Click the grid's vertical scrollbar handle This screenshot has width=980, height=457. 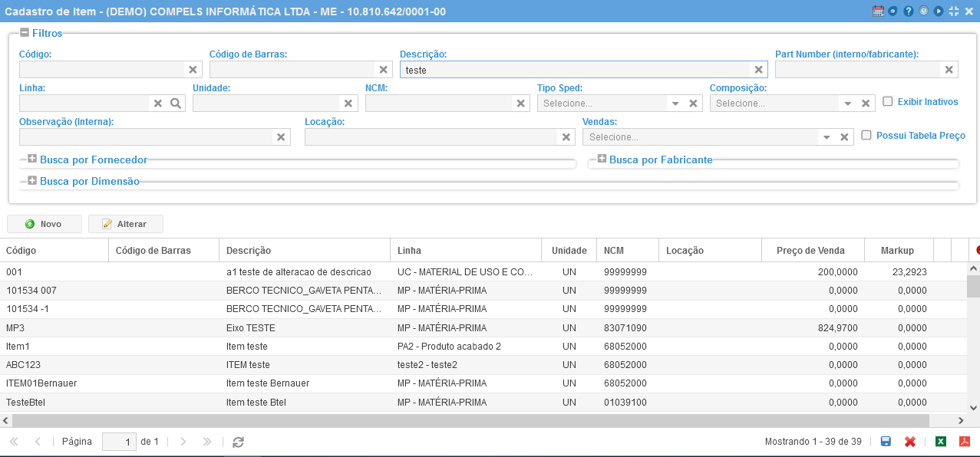(973, 286)
